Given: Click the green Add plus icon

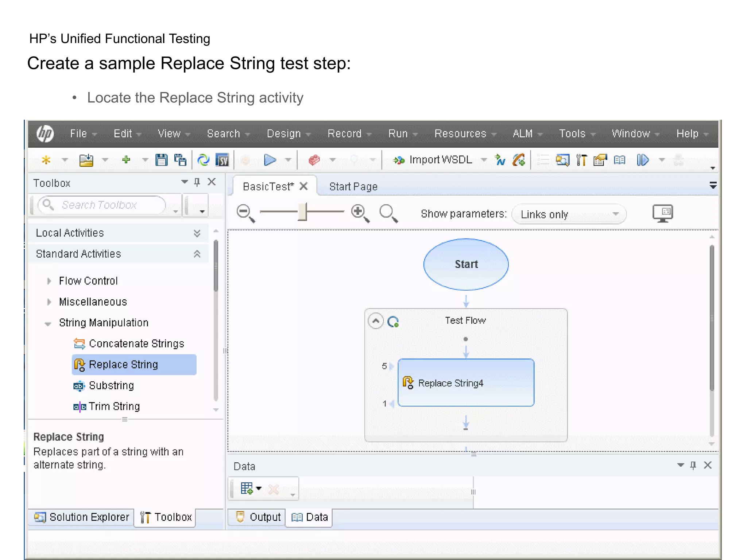Looking at the screenshot, I should (x=126, y=160).
